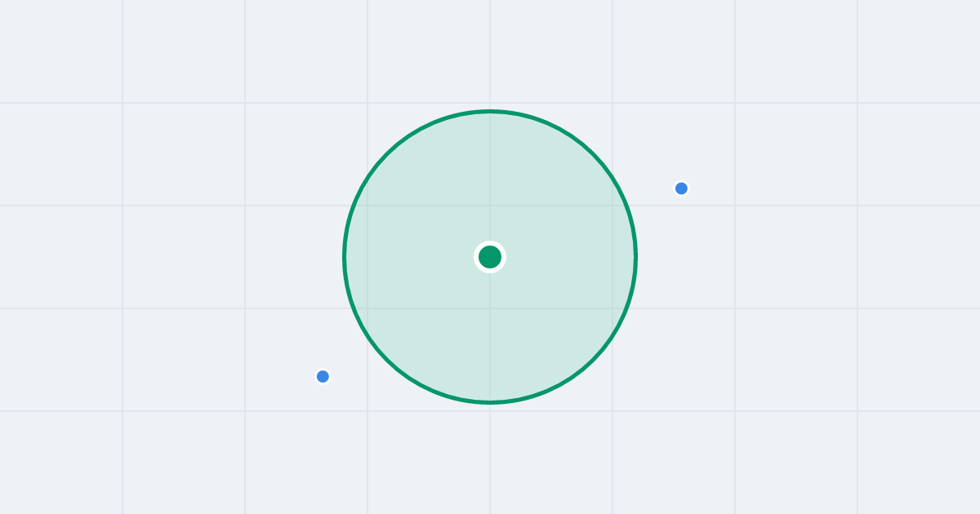Click the white ring around the center marker
Viewport: 980px width, 514px height.
[490, 242]
